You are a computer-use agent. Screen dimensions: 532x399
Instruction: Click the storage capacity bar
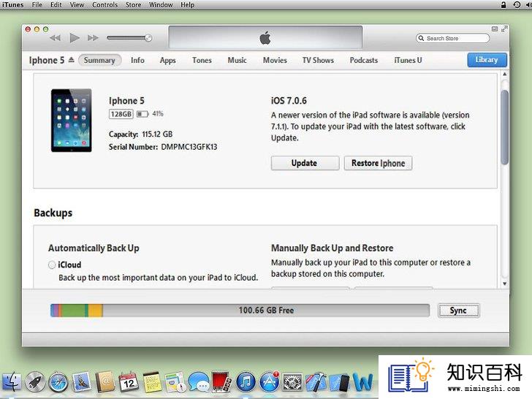click(240, 310)
